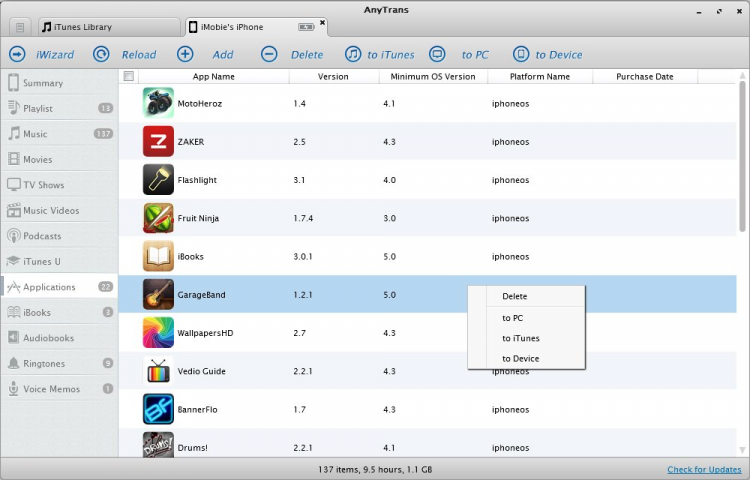The height and width of the screenshot is (480, 750).
Task: Open the Summary sidebar item
Action: [x=59, y=83]
